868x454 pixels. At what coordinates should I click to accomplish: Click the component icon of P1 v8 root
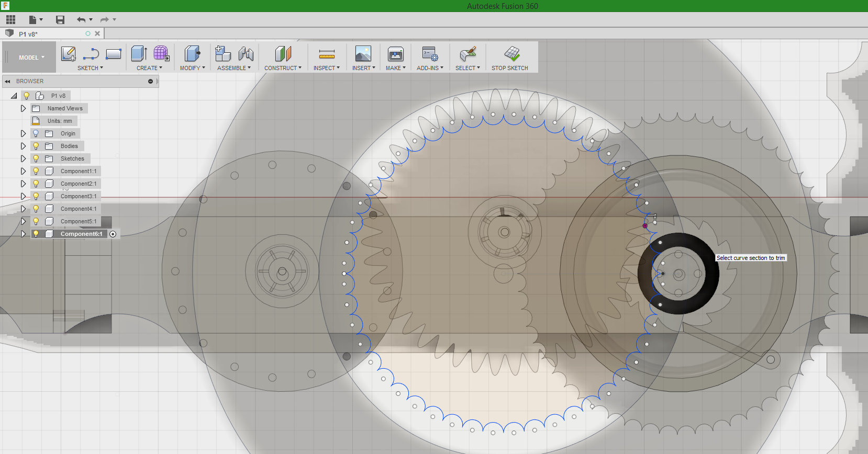[40, 96]
